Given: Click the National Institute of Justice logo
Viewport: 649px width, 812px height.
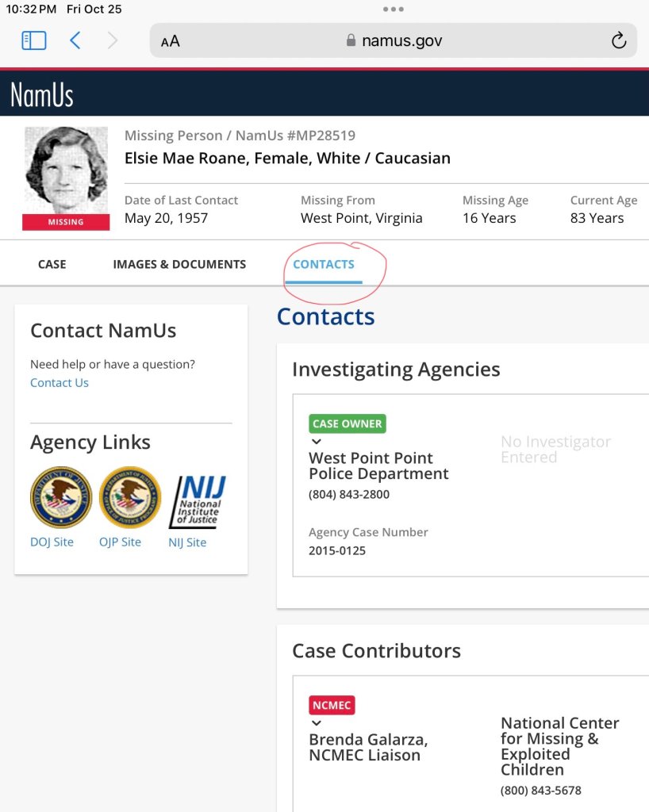Looking at the screenshot, I should [x=198, y=501].
